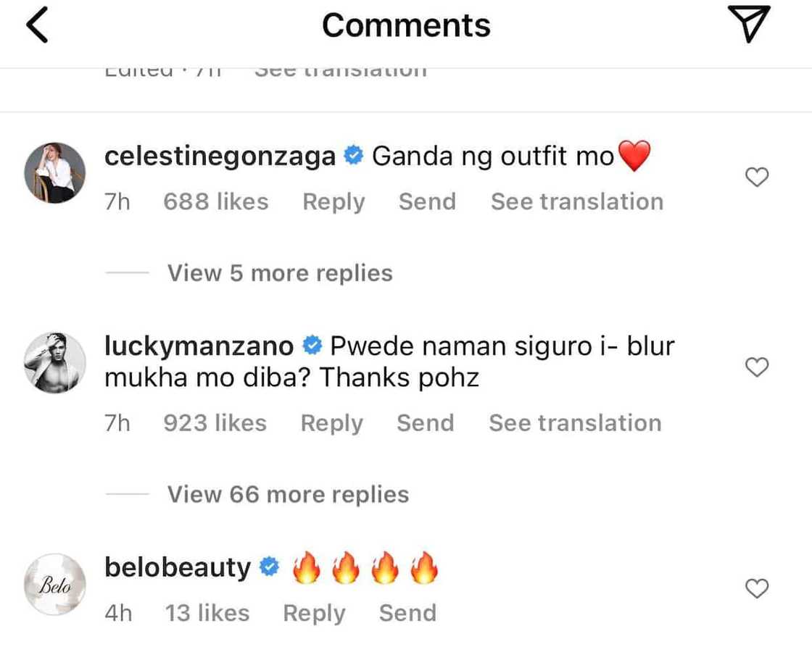The height and width of the screenshot is (668, 812).
Task: Open the celestinegonzaga username link
Action: click(x=220, y=156)
